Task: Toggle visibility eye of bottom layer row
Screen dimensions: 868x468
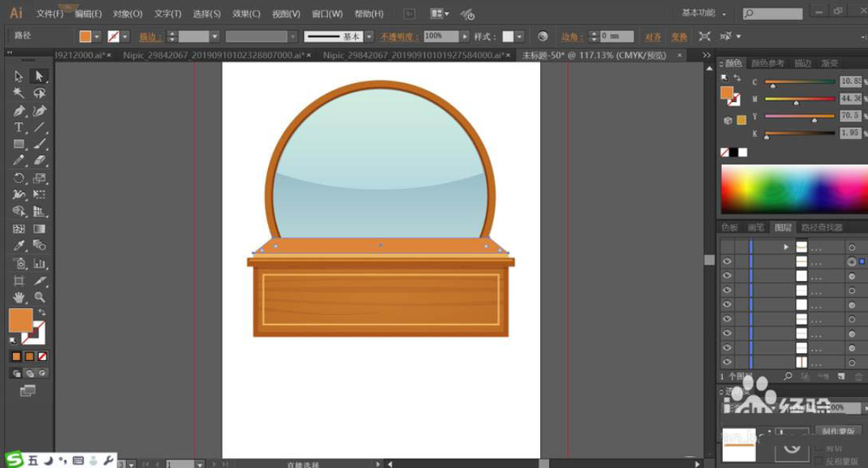Action: tap(727, 363)
